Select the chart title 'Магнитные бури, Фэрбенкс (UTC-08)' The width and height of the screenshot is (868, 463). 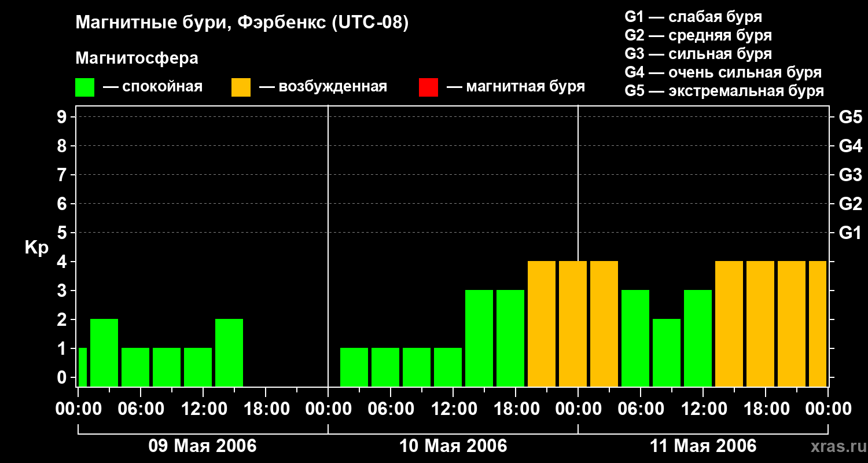click(242, 23)
